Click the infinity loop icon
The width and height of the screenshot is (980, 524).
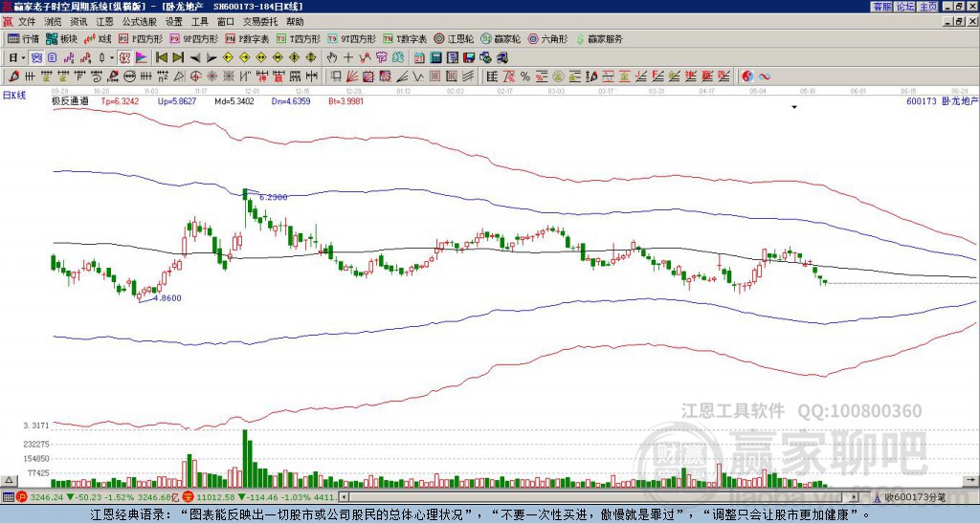coord(765,76)
